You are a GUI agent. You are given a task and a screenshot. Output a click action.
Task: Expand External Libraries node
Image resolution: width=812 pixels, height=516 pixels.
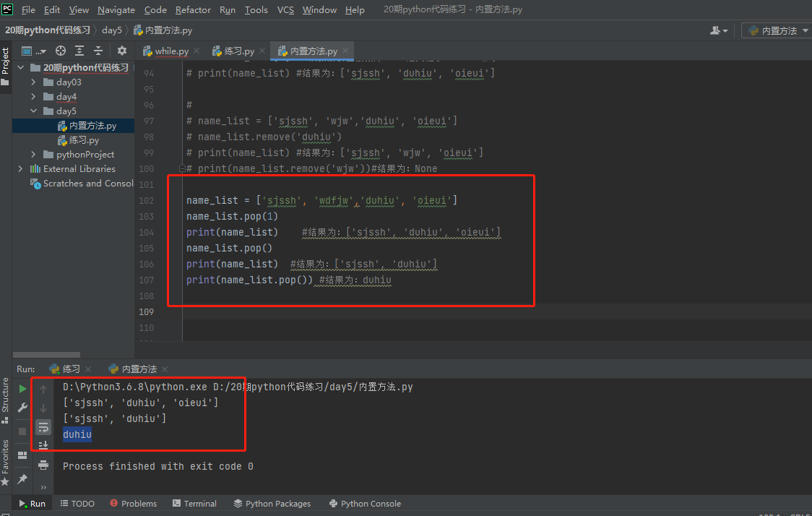[x=21, y=169]
